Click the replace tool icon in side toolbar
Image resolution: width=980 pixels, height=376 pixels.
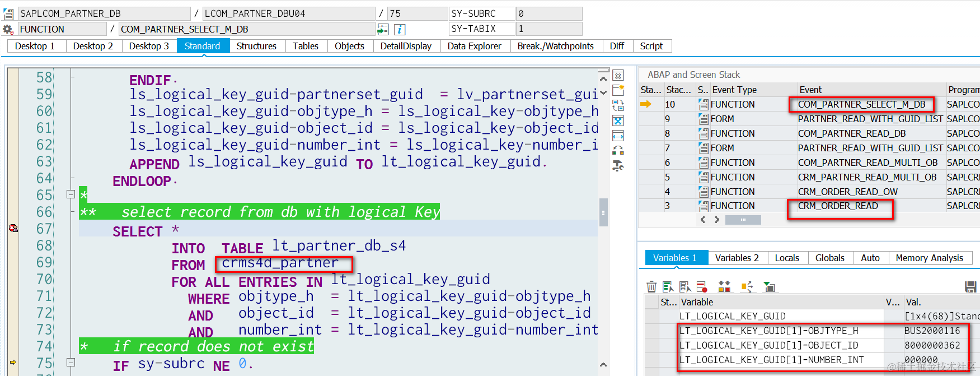click(x=618, y=105)
